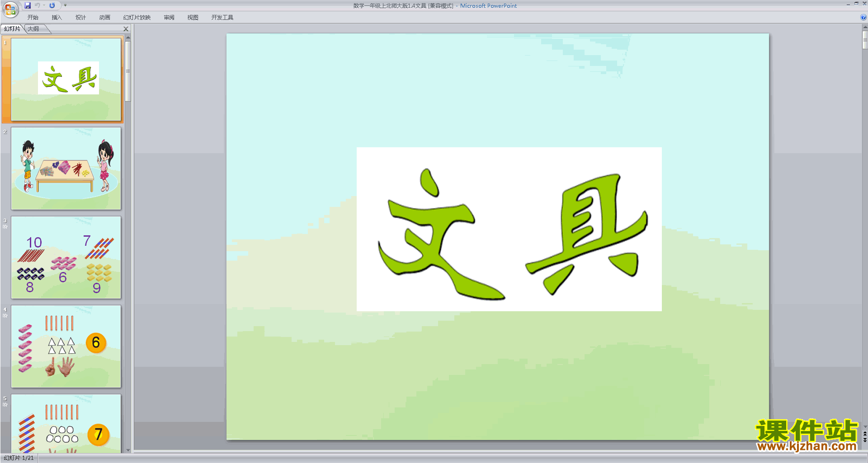
Task: Select the 文具 title image on slide
Action: click(509, 229)
